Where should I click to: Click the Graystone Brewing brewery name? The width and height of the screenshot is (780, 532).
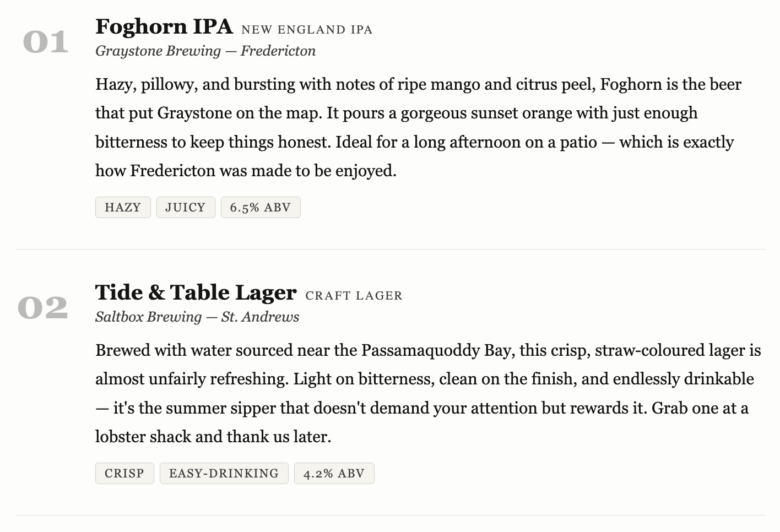coord(158,51)
